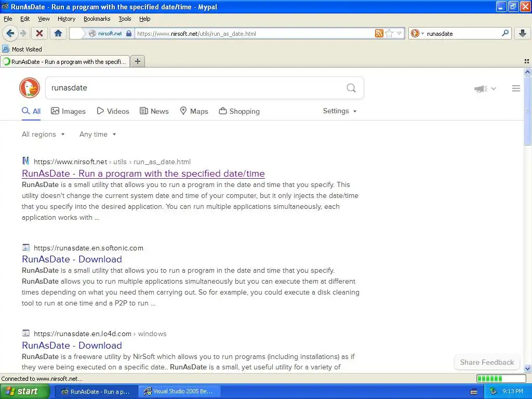
Task: Click the DuckDuckGo duck logo
Action: [x=30, y=88]
